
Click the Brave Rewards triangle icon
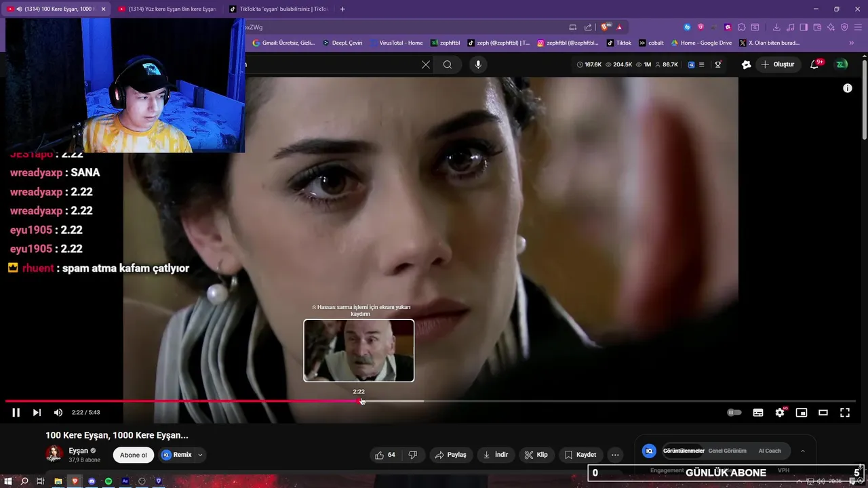620,27
